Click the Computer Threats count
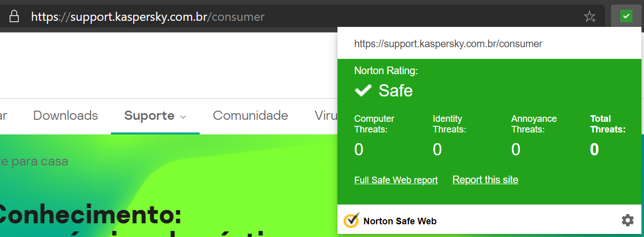 (359, 150)
